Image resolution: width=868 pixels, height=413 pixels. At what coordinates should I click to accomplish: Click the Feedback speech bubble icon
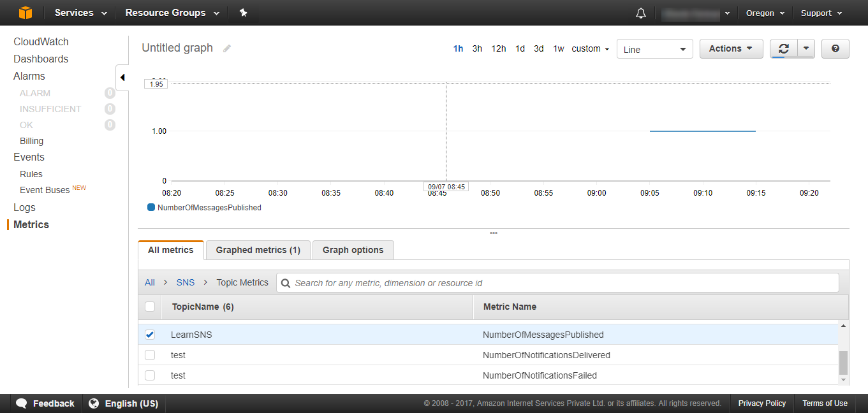pos(22,403)
